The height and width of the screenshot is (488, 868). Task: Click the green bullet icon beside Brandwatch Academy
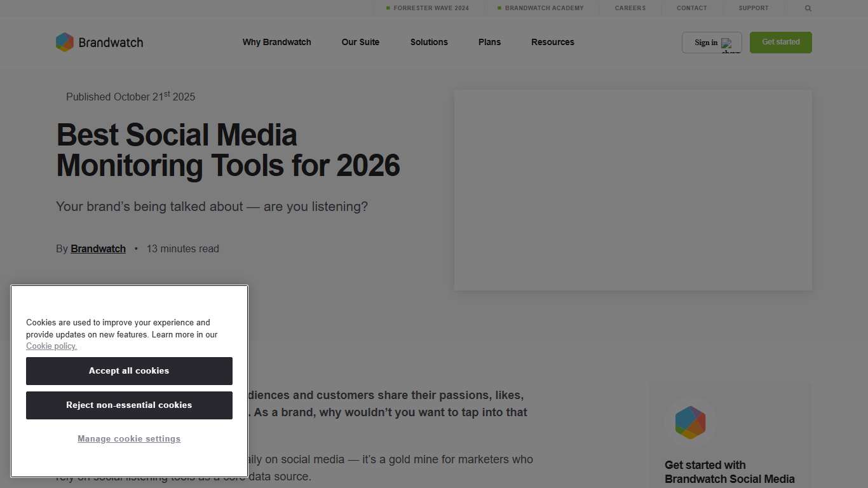click(499, 8)
